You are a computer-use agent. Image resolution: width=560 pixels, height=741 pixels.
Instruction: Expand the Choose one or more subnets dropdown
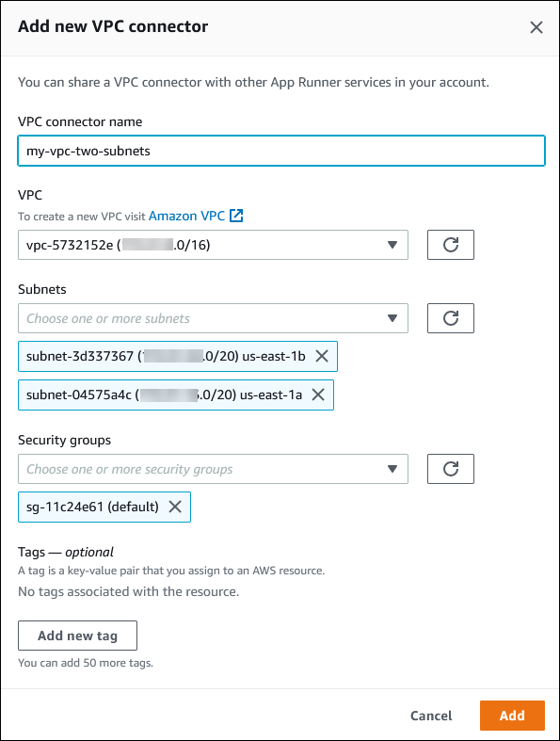[x=213, y=318]
